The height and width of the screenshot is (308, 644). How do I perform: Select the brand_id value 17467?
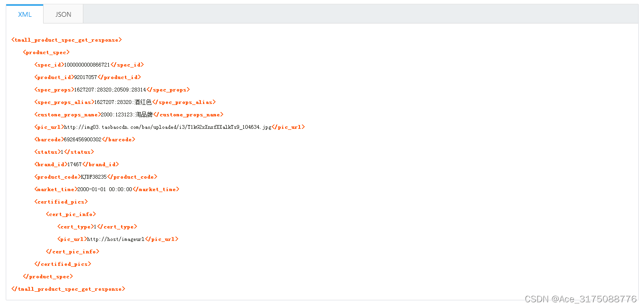pyautogui.click(x=75, y=164)
